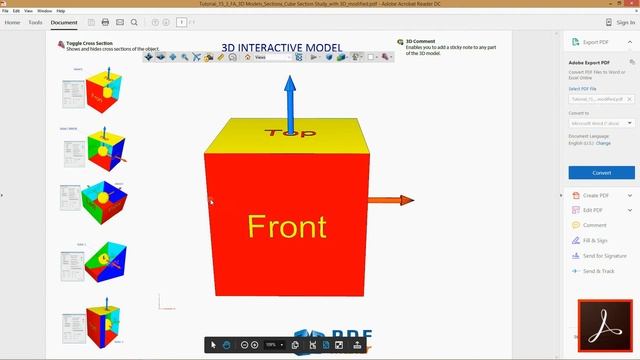This screenshot has height=360, width=640.
Task: Choose the selection arrow tool in floating bar
Action: pyautogui.click(x=213, y=345)
